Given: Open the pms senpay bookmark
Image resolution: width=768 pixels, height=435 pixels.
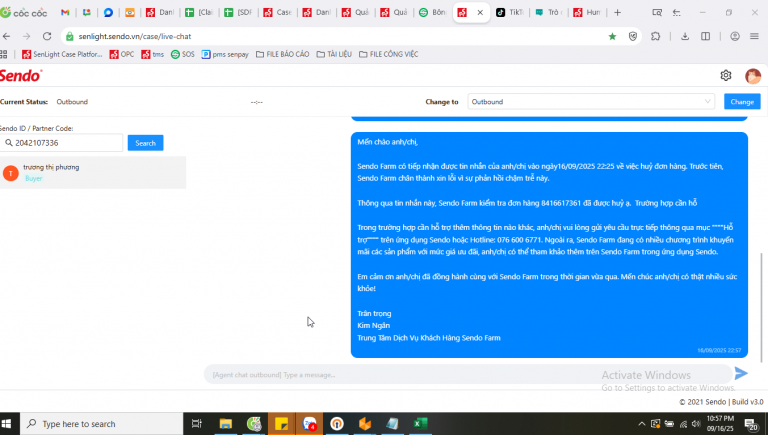Looking at the screenshot, I should click(225, 54).
